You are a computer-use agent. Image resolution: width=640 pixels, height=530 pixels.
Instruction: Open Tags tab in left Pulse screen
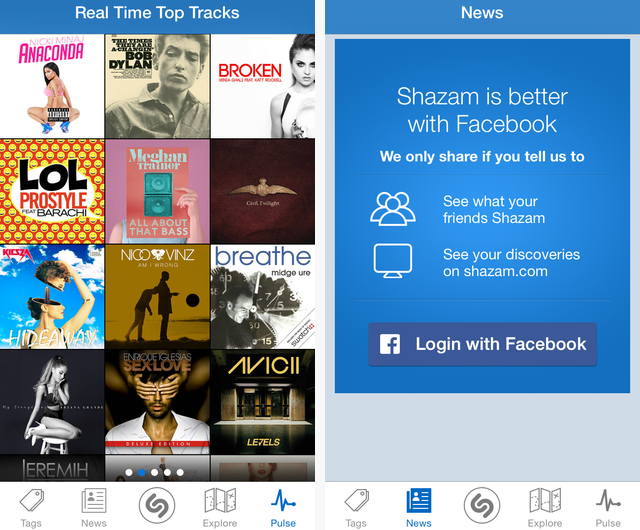tap(31, 508)
